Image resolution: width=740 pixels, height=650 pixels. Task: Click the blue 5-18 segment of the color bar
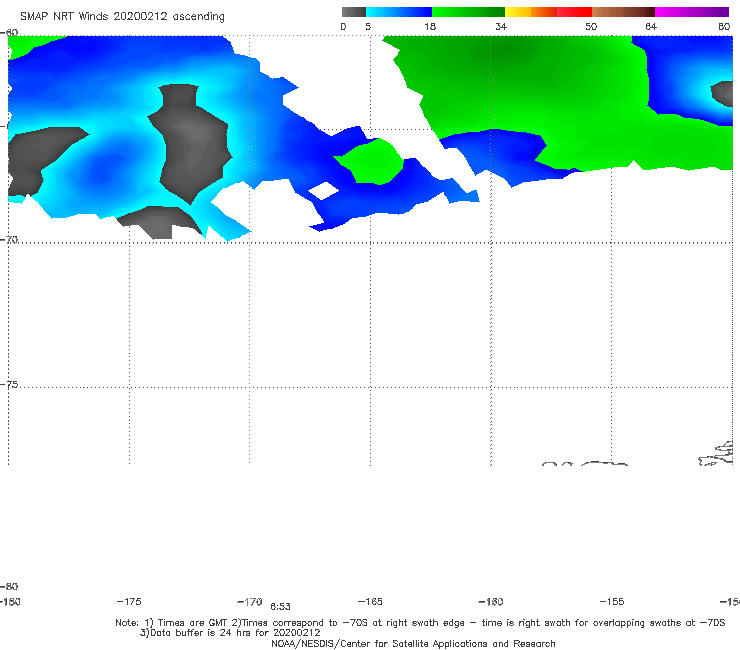pyautogui.click(x=399, y=12)
